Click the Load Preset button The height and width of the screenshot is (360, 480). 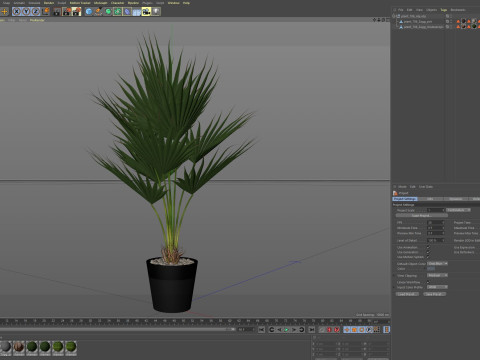[407, 294]
